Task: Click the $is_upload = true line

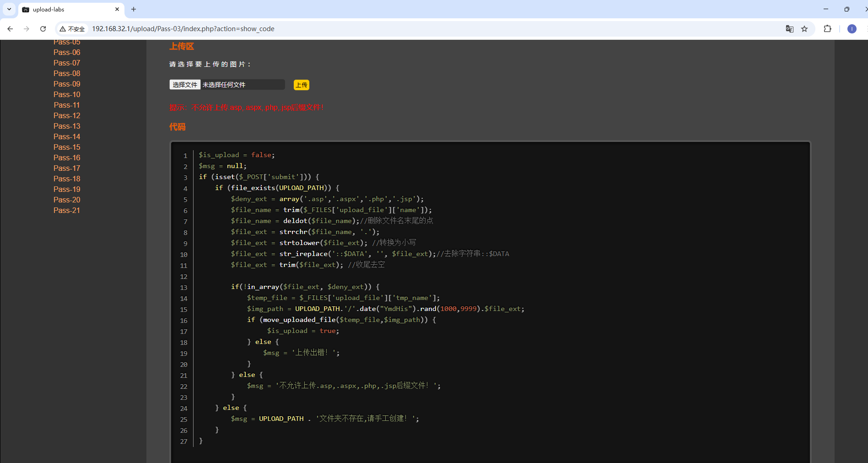Action: click(303, 331)
